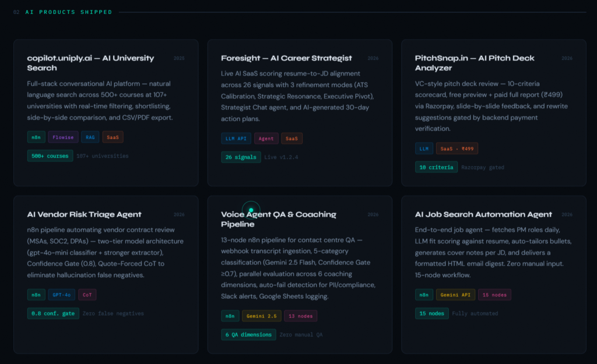Select the CoT tag
The width and height of the screenshot is (597, 364).
pos(87,295)
